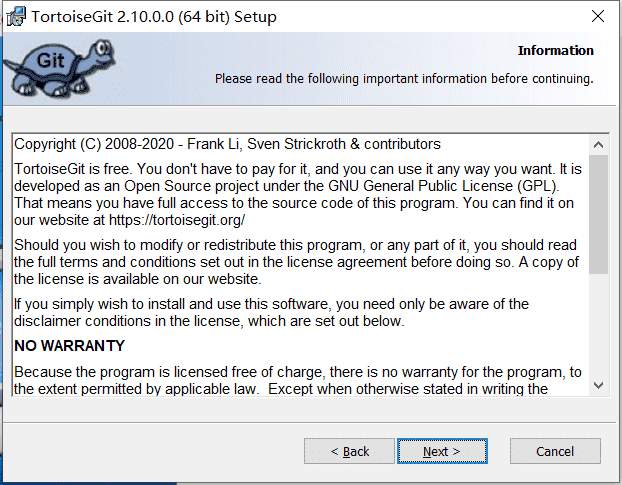This screenshot has height=485, width=622.
Task: Click the paragraph starting 'Should you wish to modify'
Action: [296, 262]
